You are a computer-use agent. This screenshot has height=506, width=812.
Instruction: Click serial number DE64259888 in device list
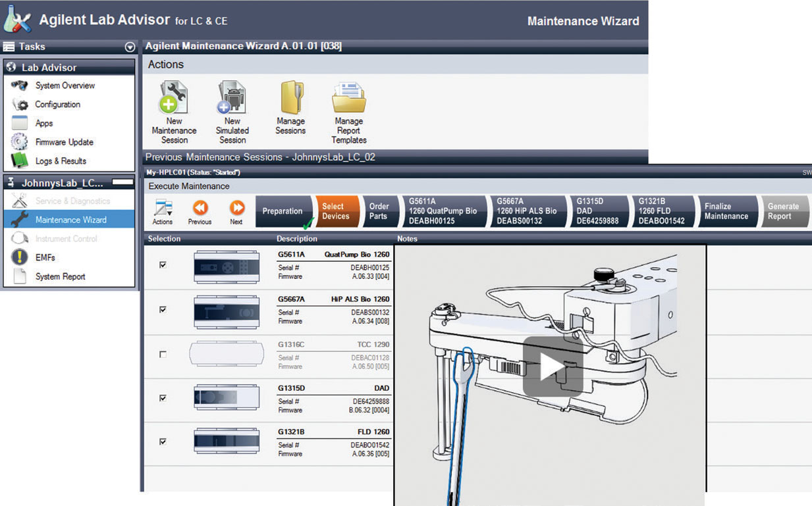371,401
